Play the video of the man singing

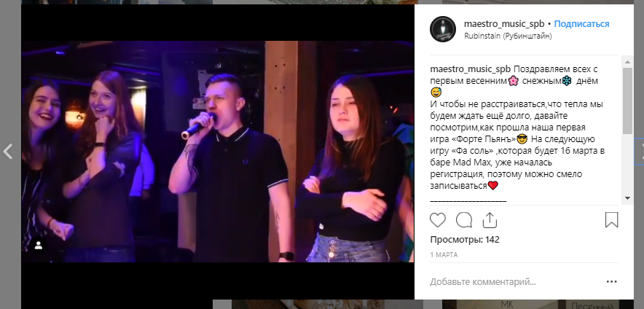click(x=218, y=152)
